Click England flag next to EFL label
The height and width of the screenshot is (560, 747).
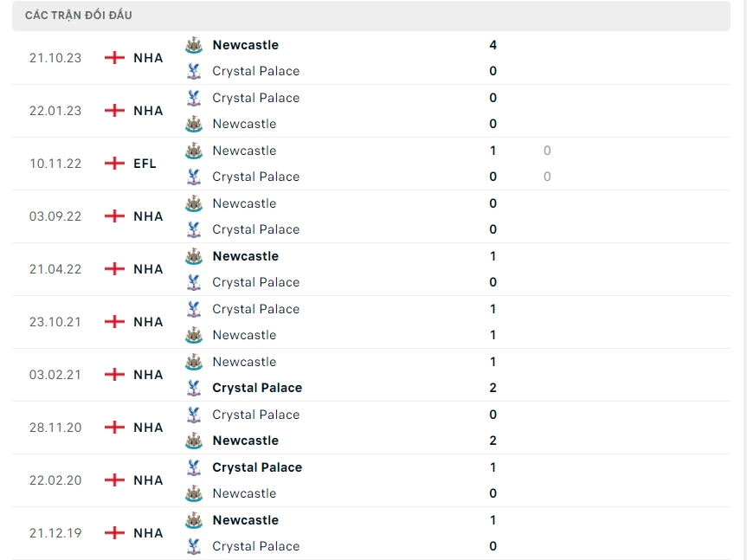tap(114, 164)
